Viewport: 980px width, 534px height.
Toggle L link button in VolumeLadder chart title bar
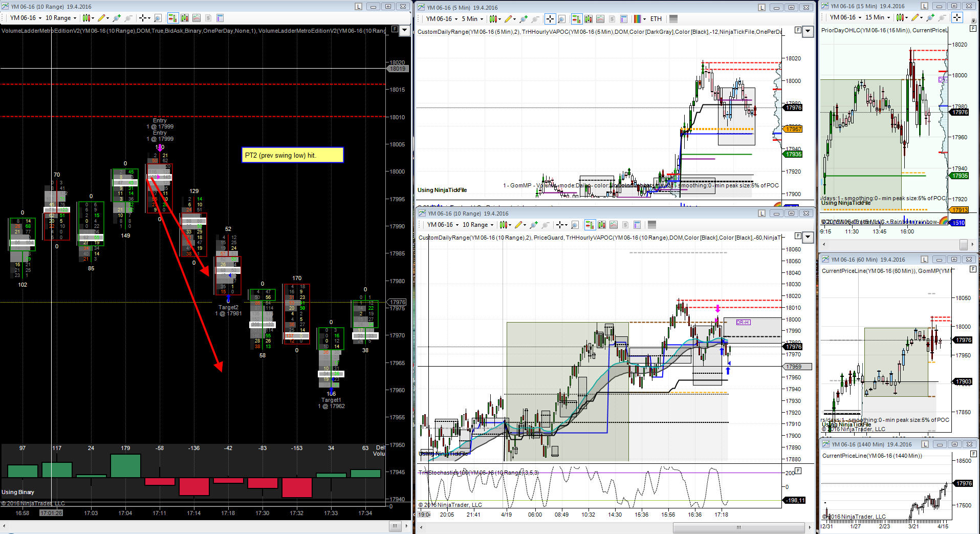359,7
